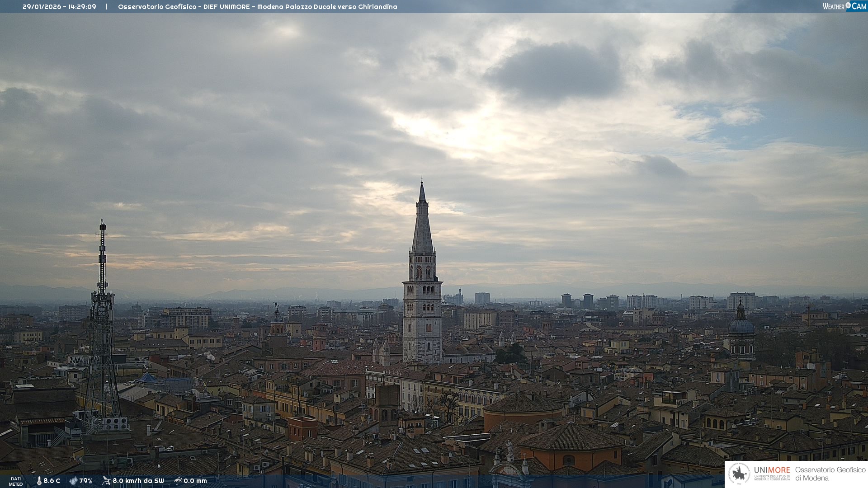Click the 0.0 mm rainfall value
The image size is (868, 488).
(195, 481)
